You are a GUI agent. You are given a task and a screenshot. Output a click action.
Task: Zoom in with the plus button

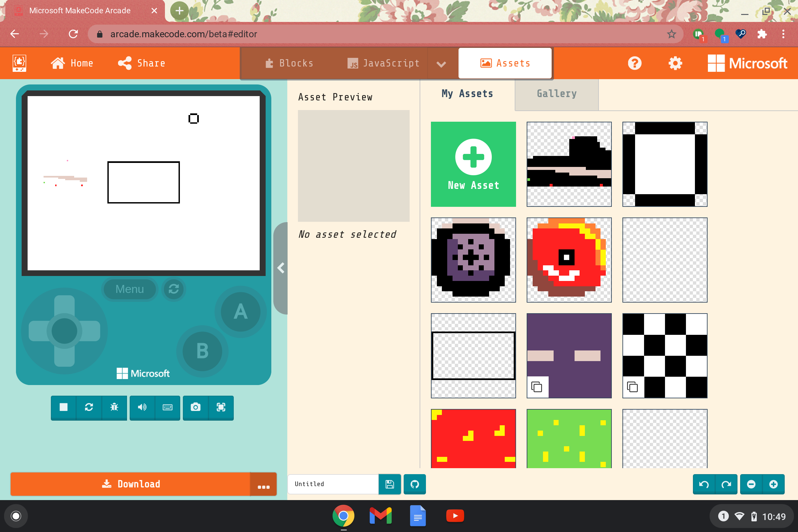pos(773,484)
